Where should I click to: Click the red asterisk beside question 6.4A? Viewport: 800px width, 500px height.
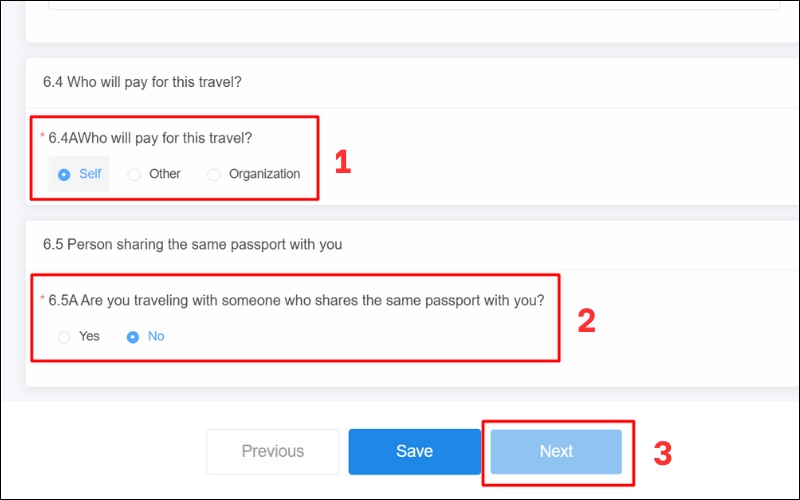click(42, 138)
